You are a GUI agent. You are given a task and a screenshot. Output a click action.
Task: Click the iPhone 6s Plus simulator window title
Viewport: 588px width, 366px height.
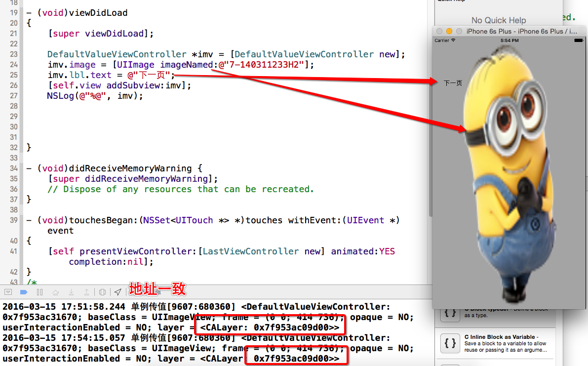[x=522, y=31]
